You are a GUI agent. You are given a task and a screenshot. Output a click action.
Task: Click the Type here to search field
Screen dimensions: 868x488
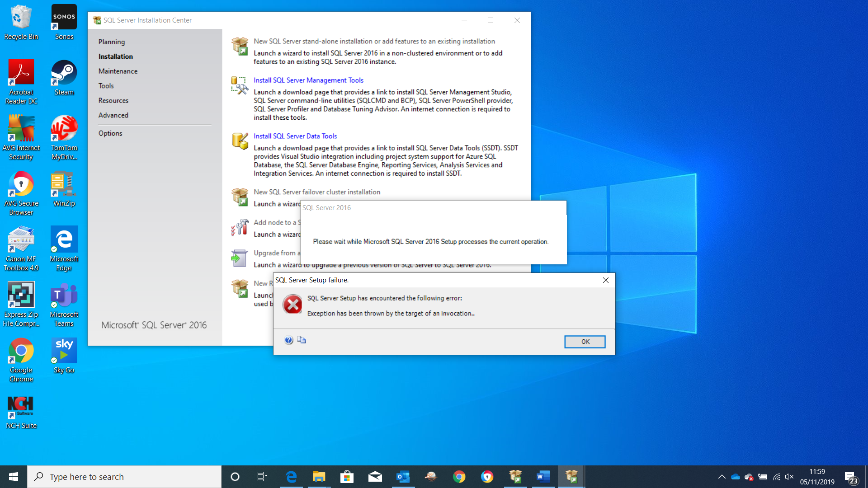pos(124,476)
